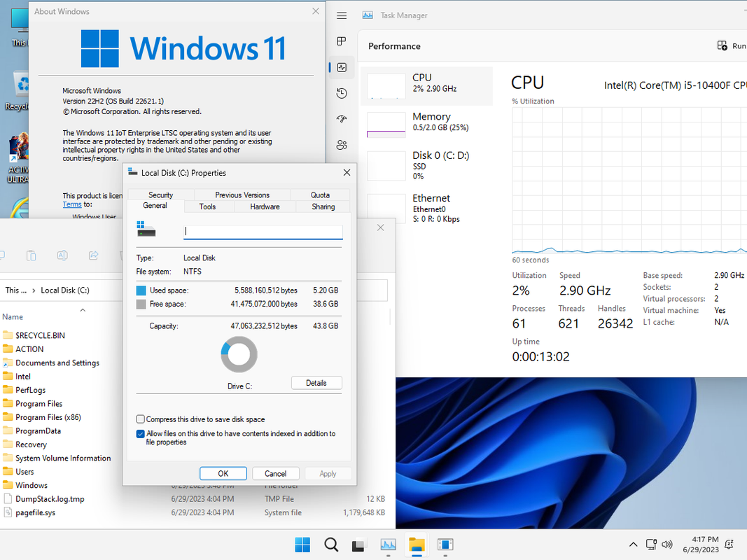Screen dimensions: 747x560
Task: Click Run new task icon in Task Manager
Action: pos(722,45)
